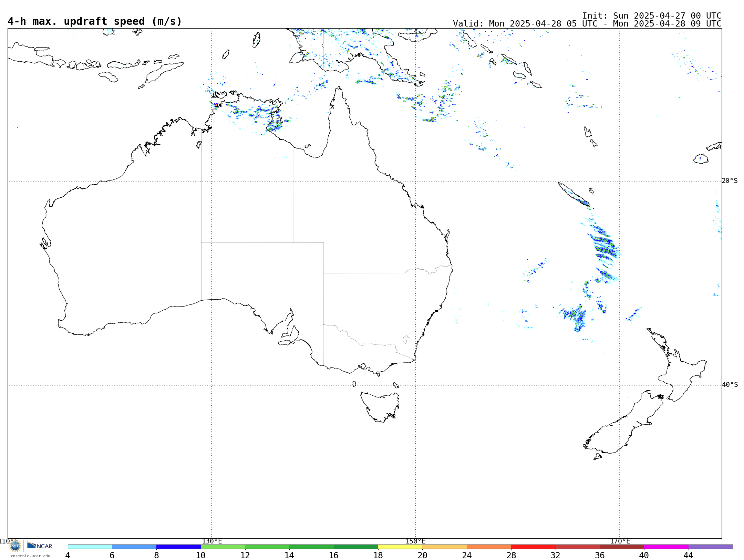The width and height of the screenshot is (744, 560).
Task: Pick the light blue 6–8 colorbar segment
Action: [x=134, y=547]
